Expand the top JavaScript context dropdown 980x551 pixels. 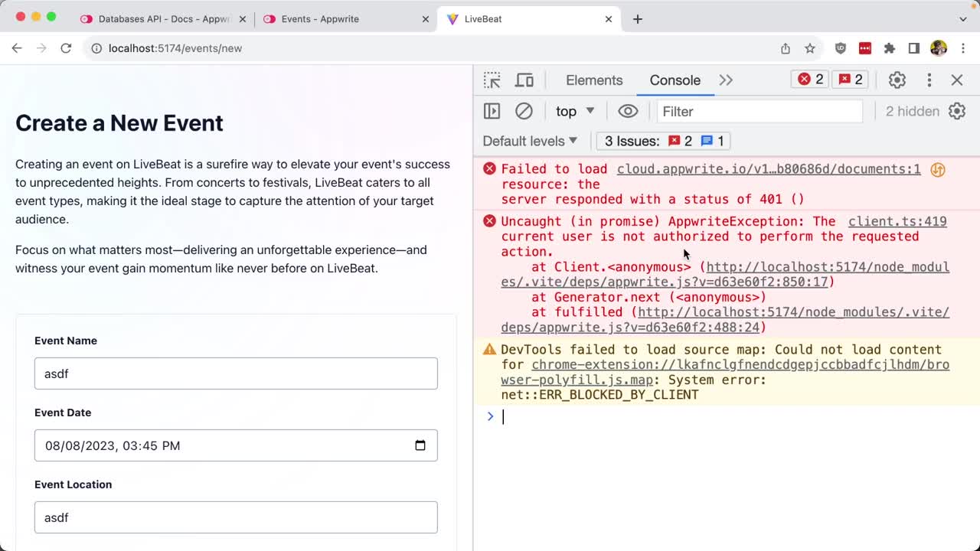(575, 112)
